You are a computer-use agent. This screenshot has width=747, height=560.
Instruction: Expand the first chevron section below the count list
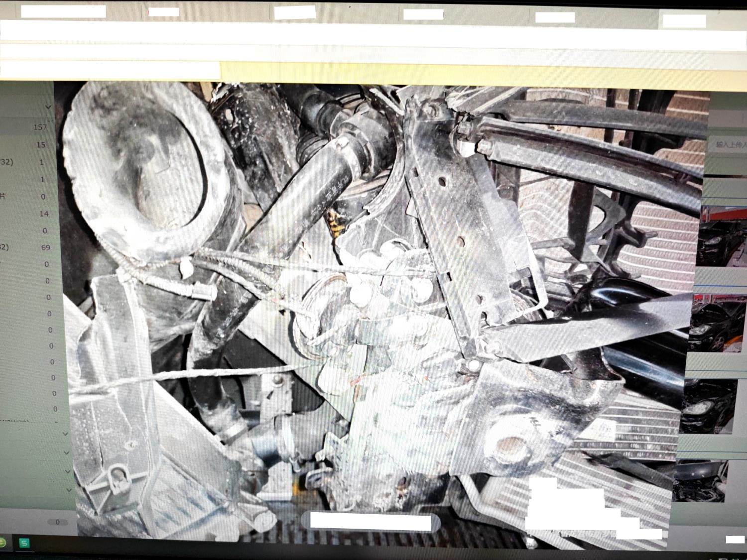[65, 434]
